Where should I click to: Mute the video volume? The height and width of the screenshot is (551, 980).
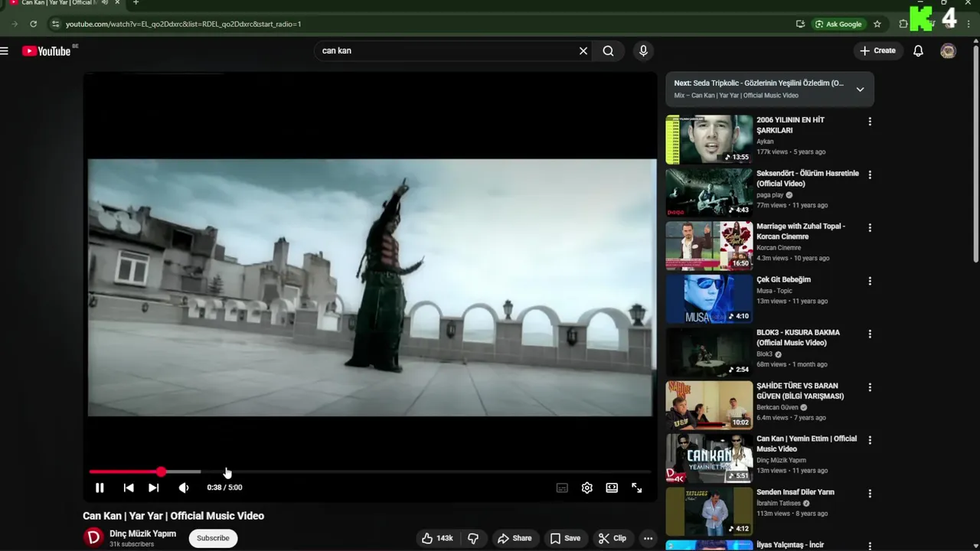pos(184,487)
